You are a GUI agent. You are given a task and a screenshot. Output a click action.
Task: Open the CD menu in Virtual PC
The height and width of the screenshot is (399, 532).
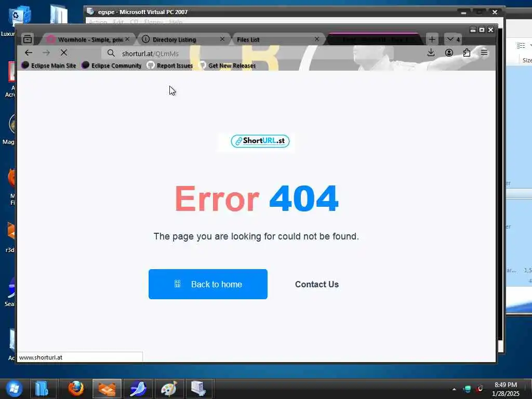[134, 22]
